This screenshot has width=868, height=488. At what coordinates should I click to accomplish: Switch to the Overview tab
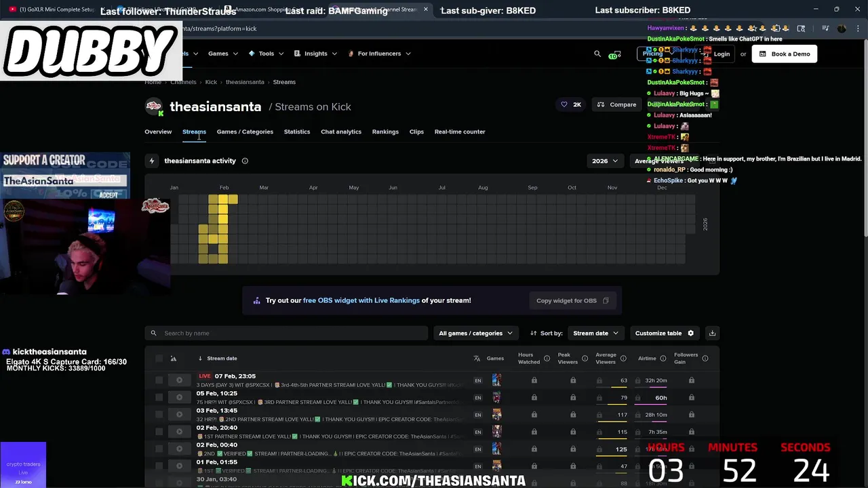click(x=158, y=131)
